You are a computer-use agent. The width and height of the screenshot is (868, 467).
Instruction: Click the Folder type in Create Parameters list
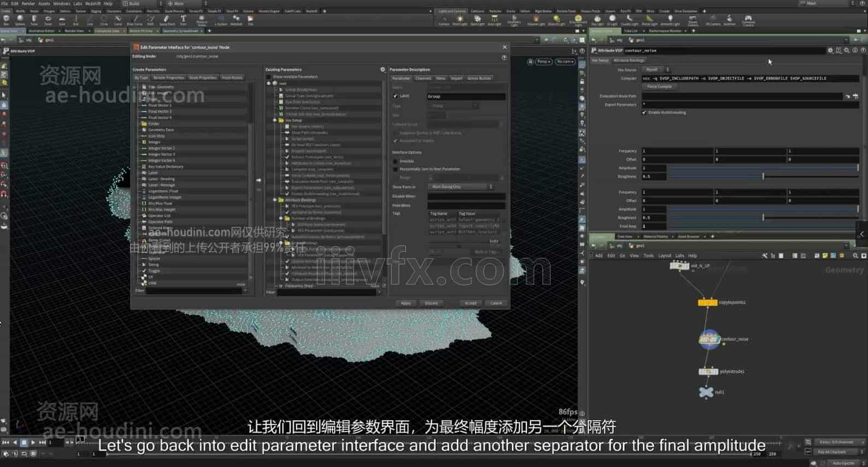click(154, 124)
